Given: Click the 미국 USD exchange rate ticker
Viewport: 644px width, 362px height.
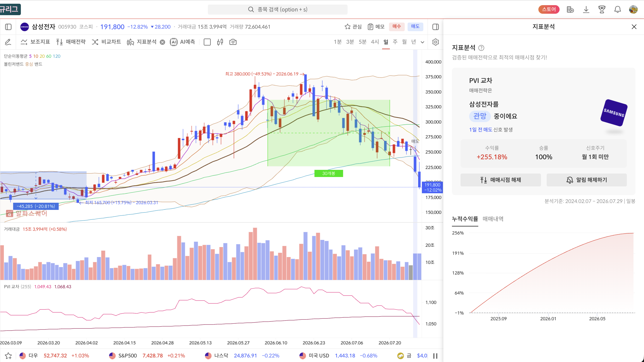Looking at the screenshot, I should (338, 356).
